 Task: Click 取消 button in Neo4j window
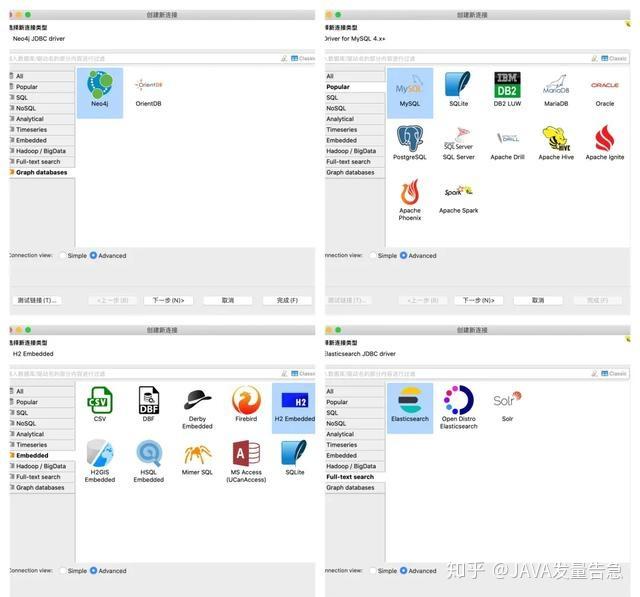tap(228, 300)
